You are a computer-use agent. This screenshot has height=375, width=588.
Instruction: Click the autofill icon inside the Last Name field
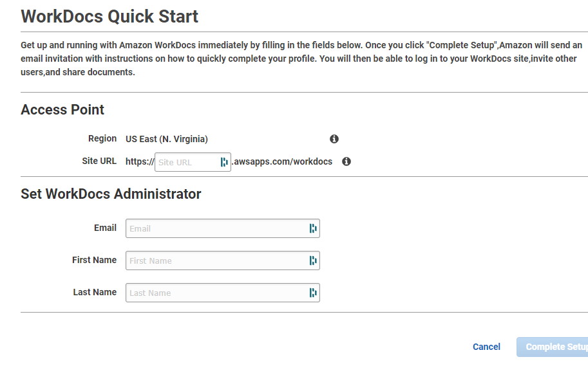pyautogui.click(x=313, y=293)
